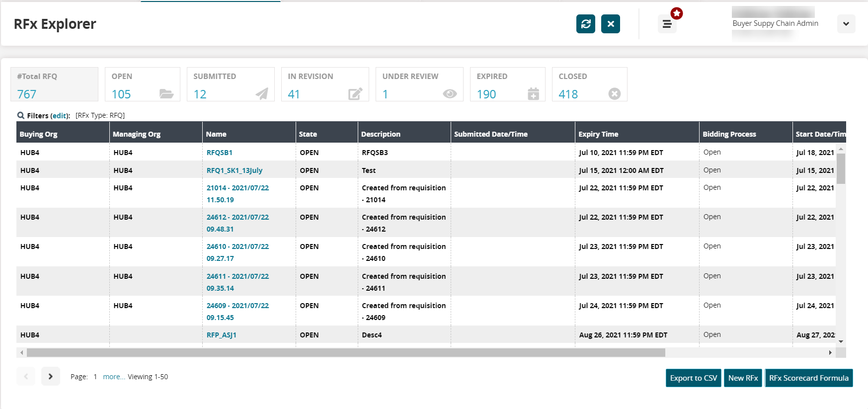The image size is (868, 409).
Task: Click the horizontal table scrollbar
Action: [346, 352]
